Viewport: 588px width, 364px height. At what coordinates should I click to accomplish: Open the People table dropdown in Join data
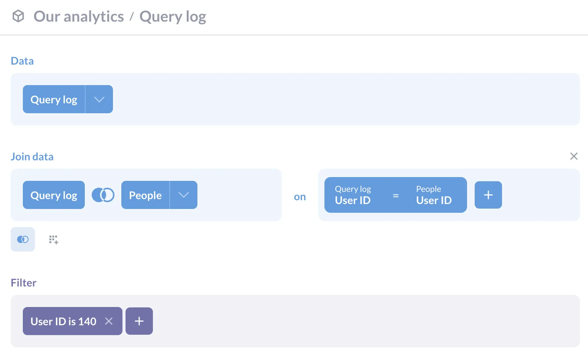pos(184,195)
